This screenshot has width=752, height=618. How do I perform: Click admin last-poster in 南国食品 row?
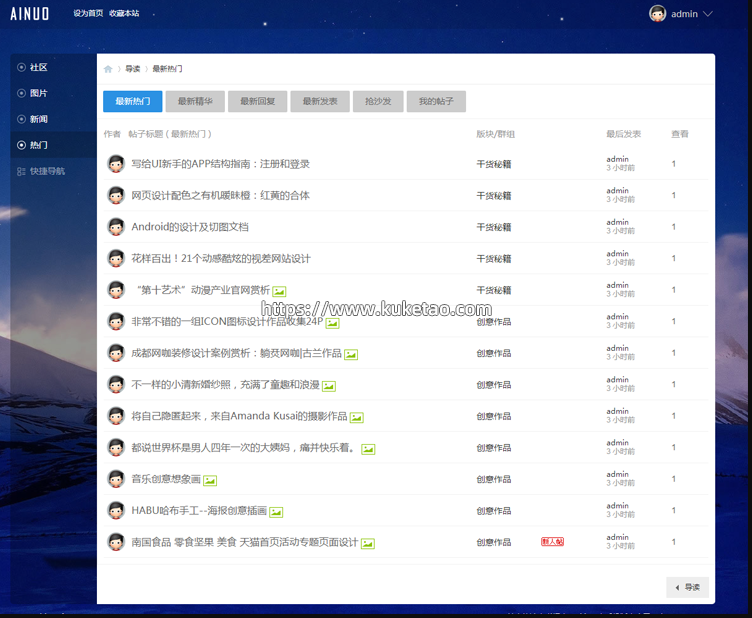click(x=617, y=537)
